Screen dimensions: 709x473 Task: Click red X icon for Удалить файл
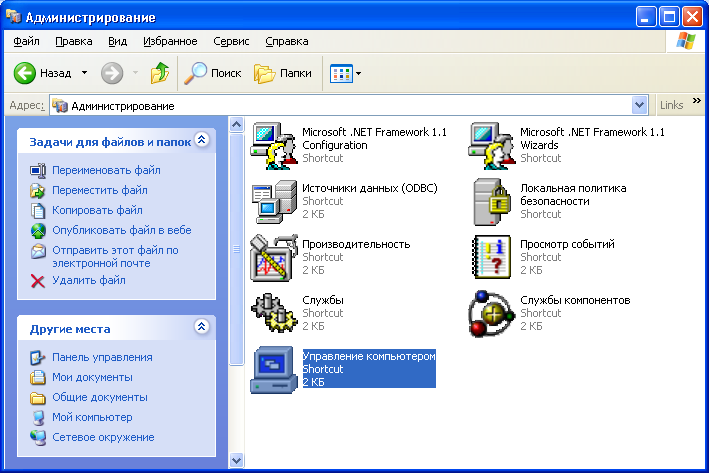38,281
